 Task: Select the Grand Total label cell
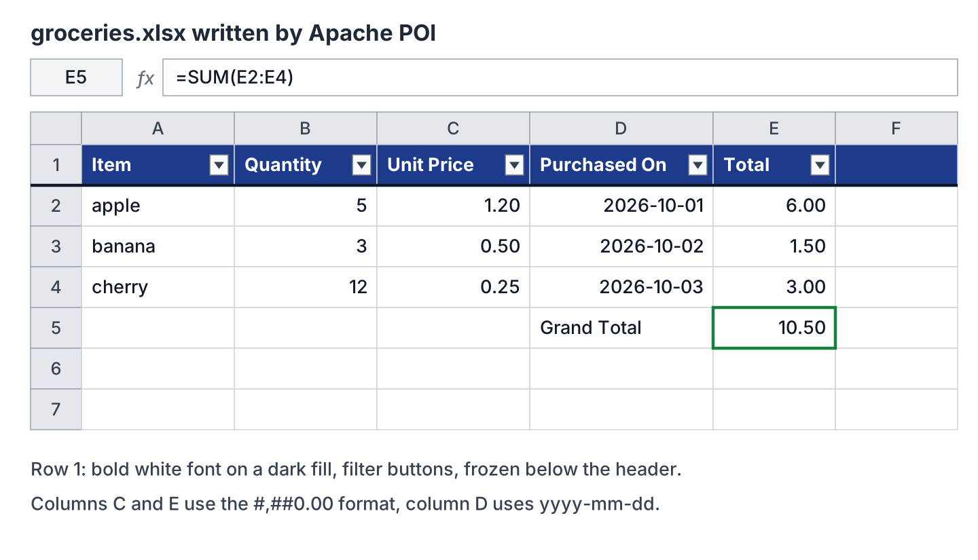click(x=621, y=328)
